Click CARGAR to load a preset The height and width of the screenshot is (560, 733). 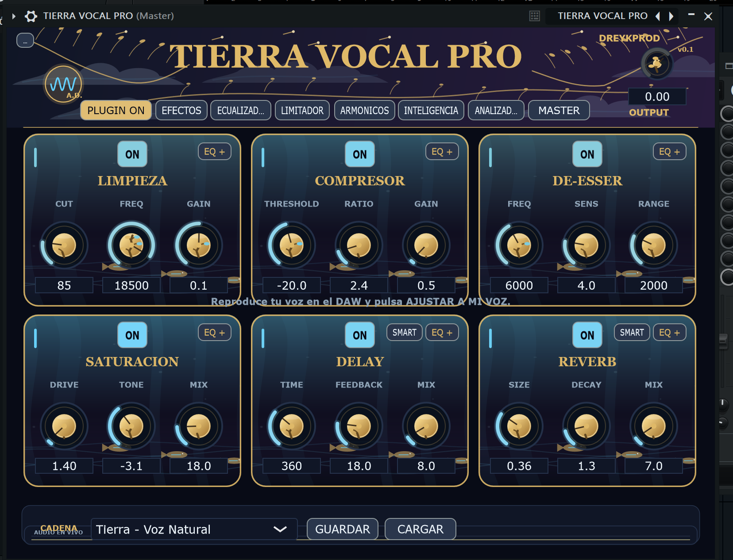[421, 529]
